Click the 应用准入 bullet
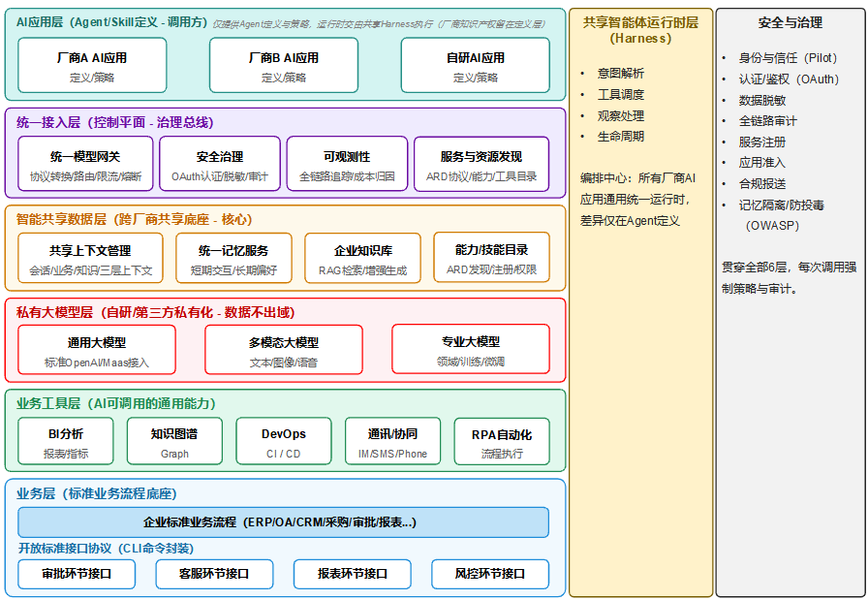The width and height of the screenshot is (868, 600). click(x=762, y=162)
